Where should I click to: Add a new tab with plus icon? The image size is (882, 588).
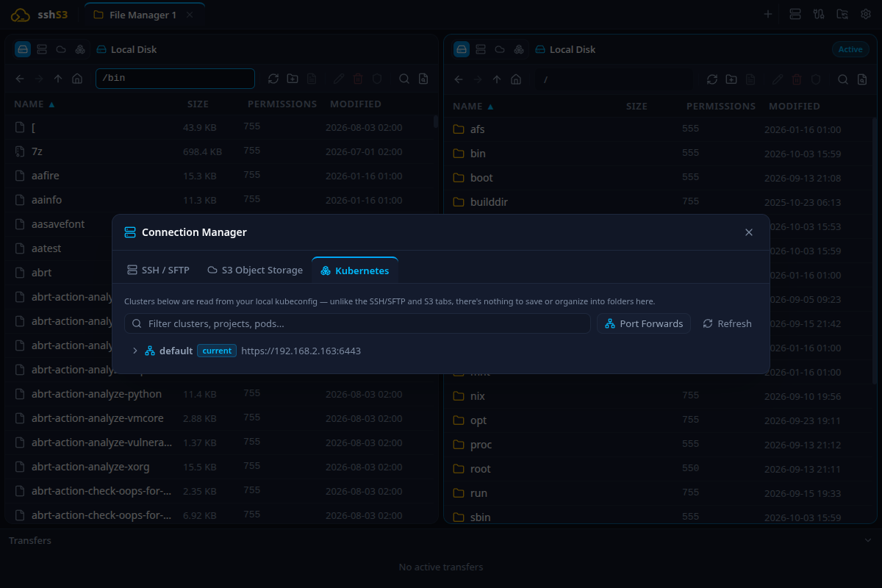tap(768, 14)
